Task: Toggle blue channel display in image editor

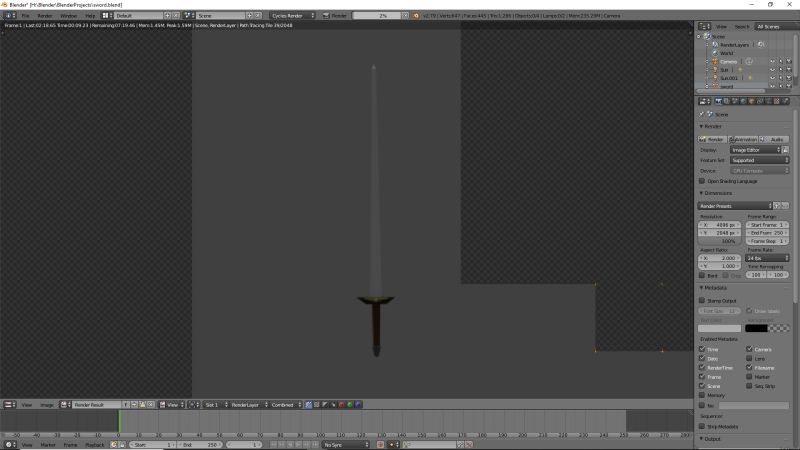Action: (358, 405)
